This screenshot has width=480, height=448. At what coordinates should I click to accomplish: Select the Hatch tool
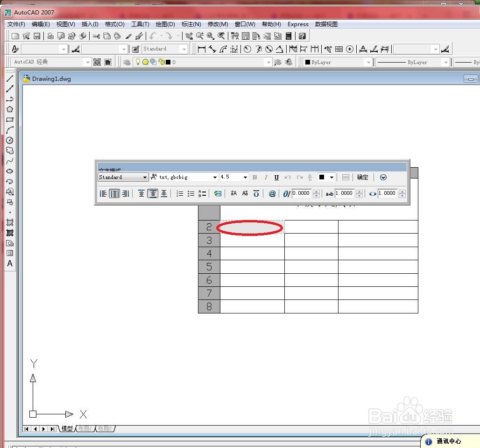[x=10, y=223]
